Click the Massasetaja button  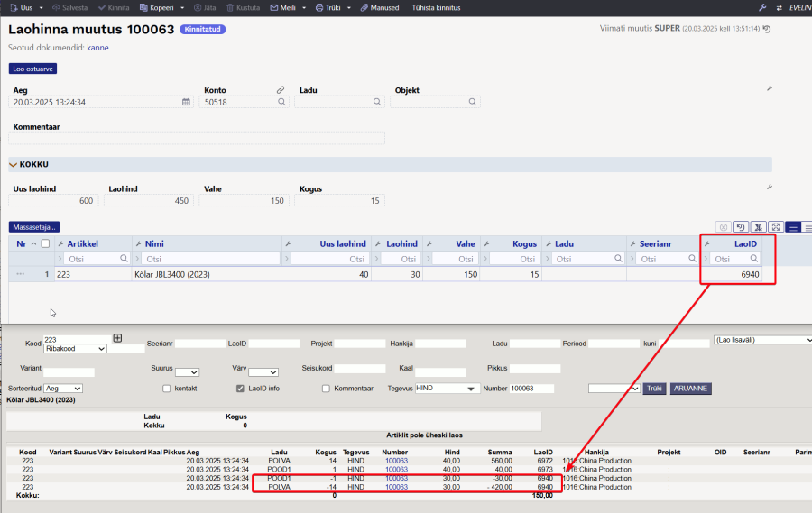[34, 227]
